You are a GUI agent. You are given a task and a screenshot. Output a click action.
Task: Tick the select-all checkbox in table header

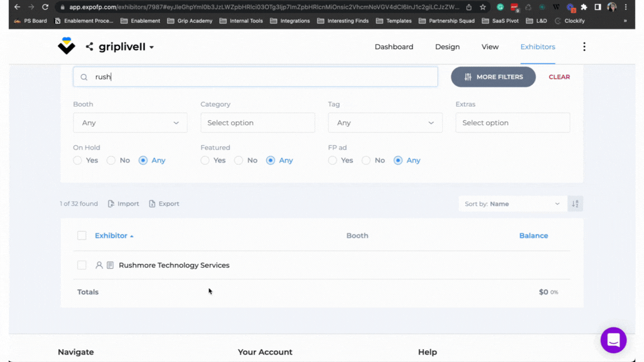tap(82, 236)
